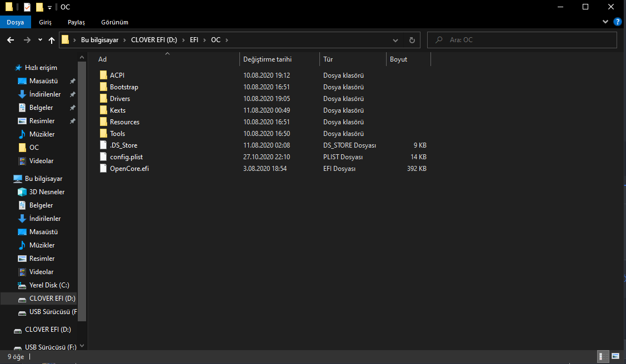Expand the address bar dropdown
Image resolution: width=626 pixels, height=364 pixels.
click(395, 39)
